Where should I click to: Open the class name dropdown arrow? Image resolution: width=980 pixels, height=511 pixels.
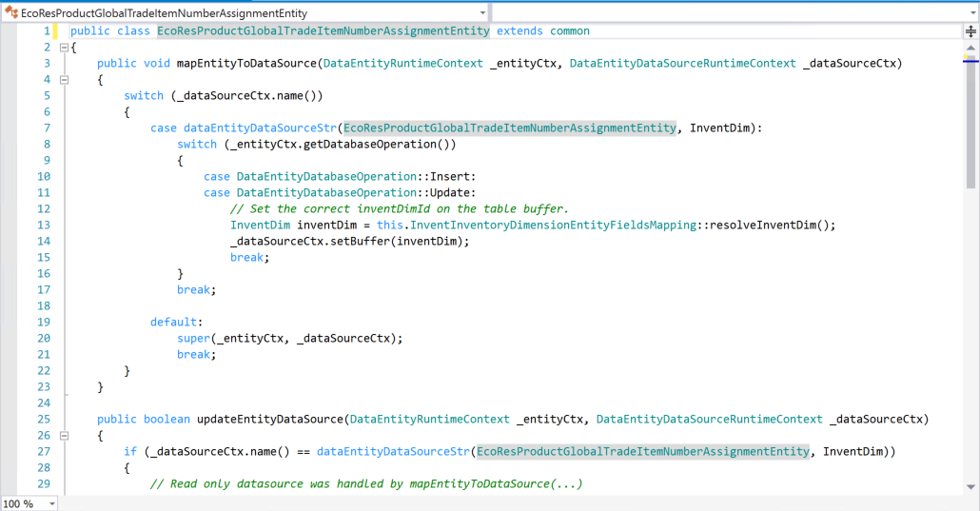pos(482,12)
